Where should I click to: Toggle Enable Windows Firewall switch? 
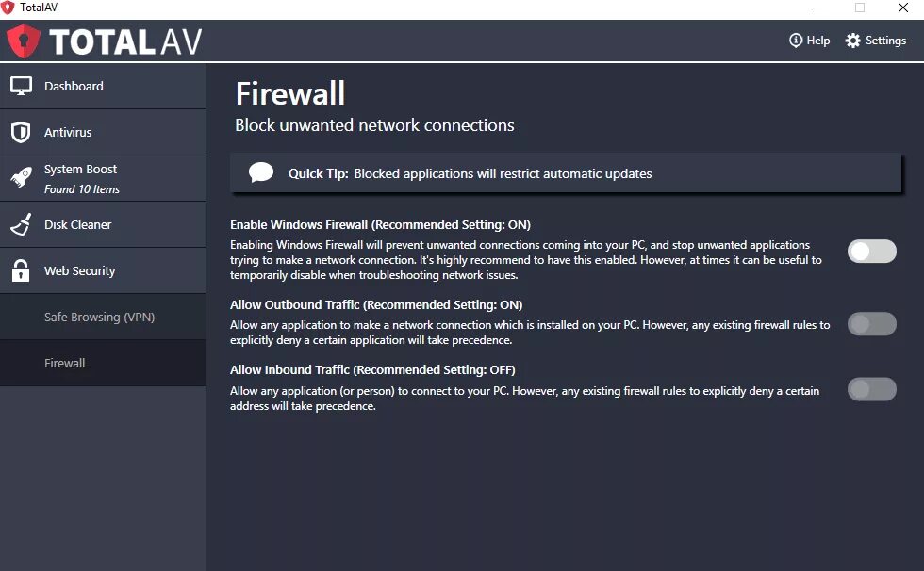click(x=871, y=252)
